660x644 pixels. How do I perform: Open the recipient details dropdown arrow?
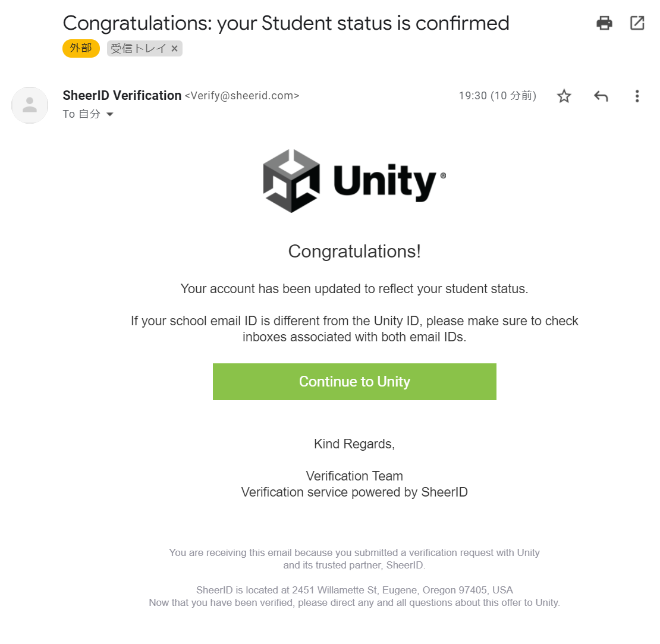pyautogui.click(x=110, y=114)
